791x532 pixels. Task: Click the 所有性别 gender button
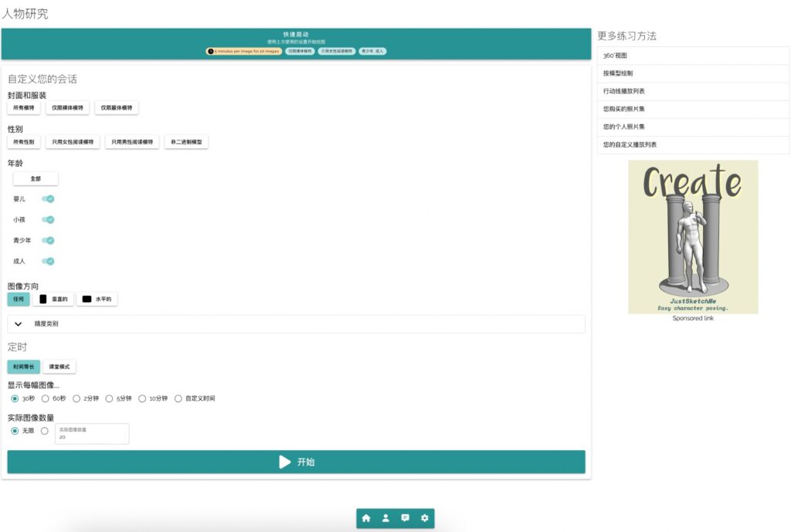[x=24, y=142]
